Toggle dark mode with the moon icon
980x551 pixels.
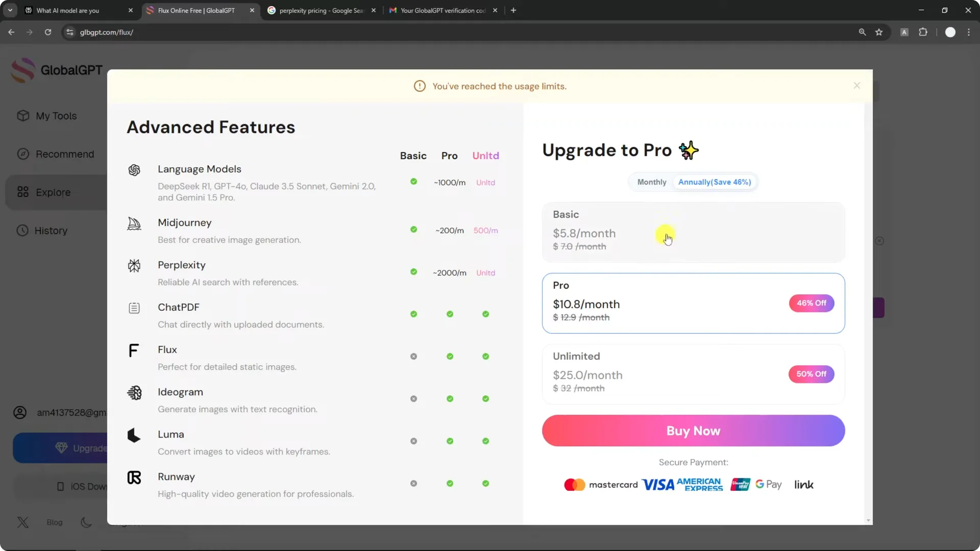86,522
